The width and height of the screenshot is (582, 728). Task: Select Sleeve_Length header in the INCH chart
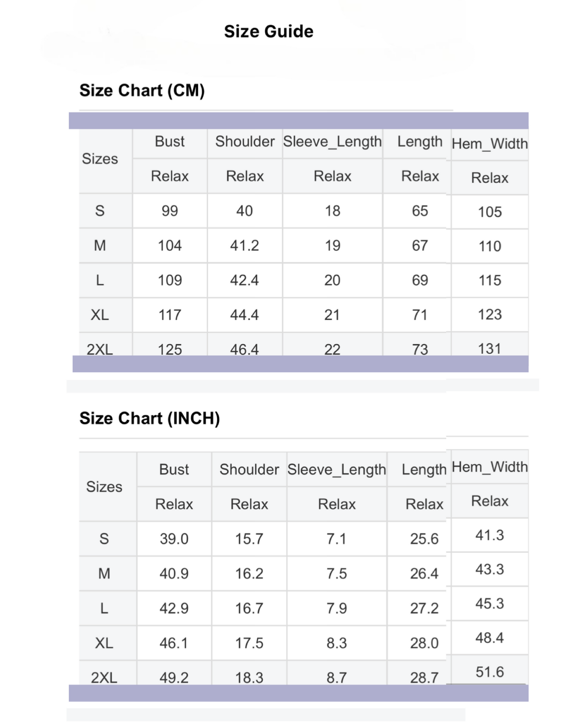[336, 470]
